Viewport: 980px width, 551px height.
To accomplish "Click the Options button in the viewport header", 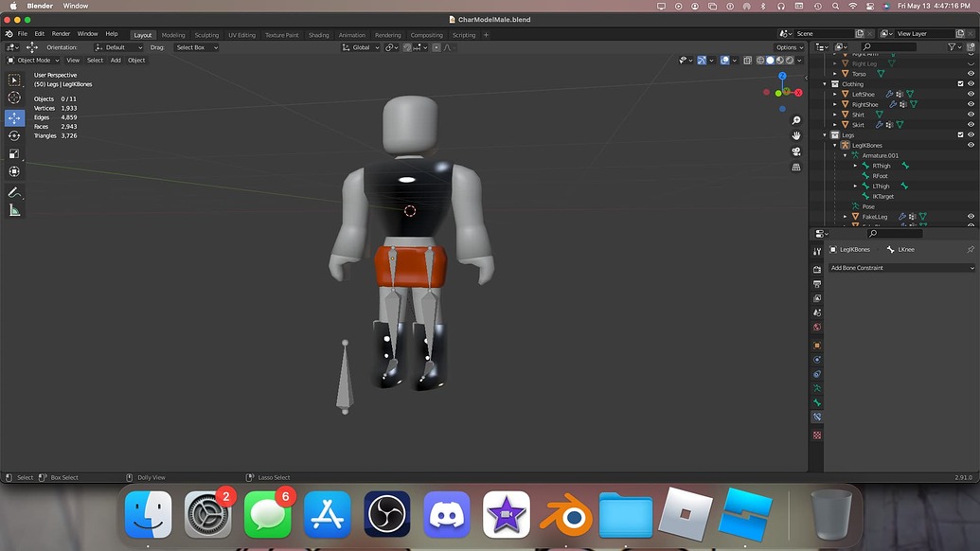I will pyautogui.click(x=789, y=47).
